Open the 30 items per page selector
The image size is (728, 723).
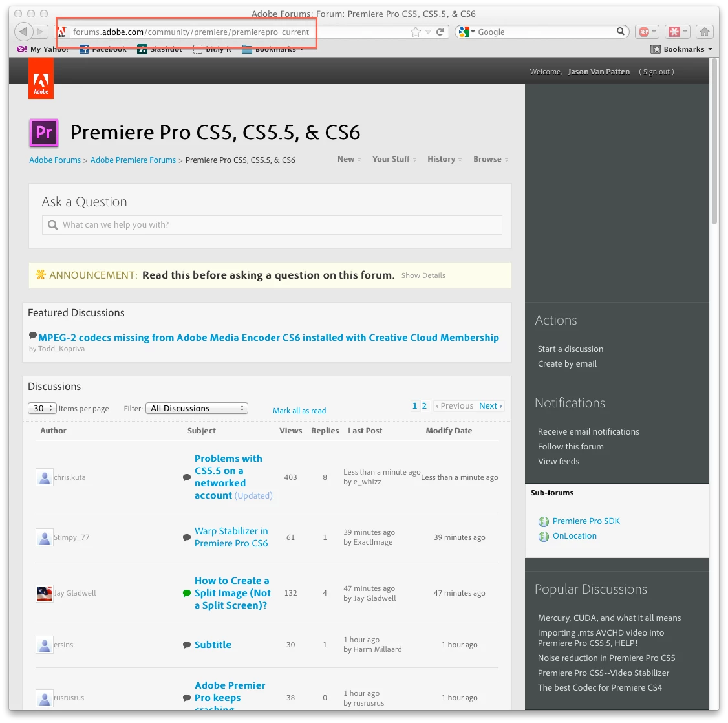(x=42, y=409)
